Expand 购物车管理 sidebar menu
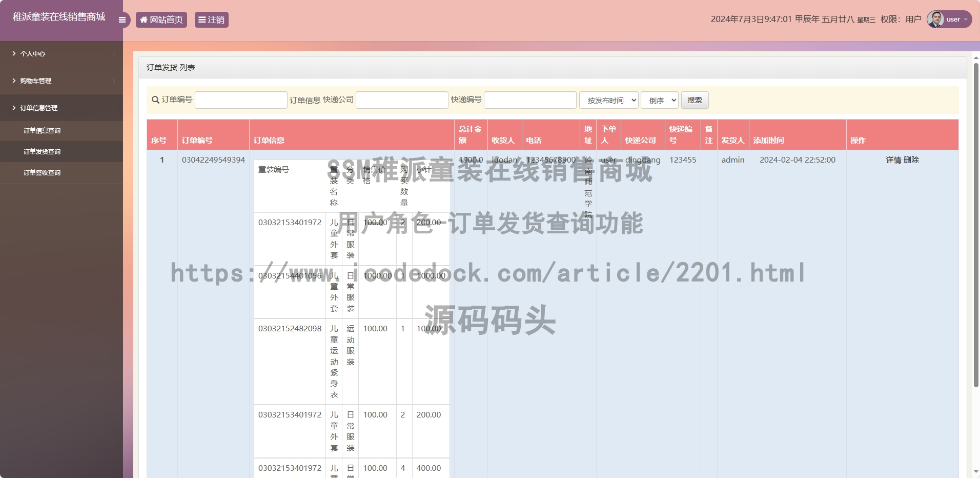The width and height of the screenshot is (980, 478). (x=62, y=81)
